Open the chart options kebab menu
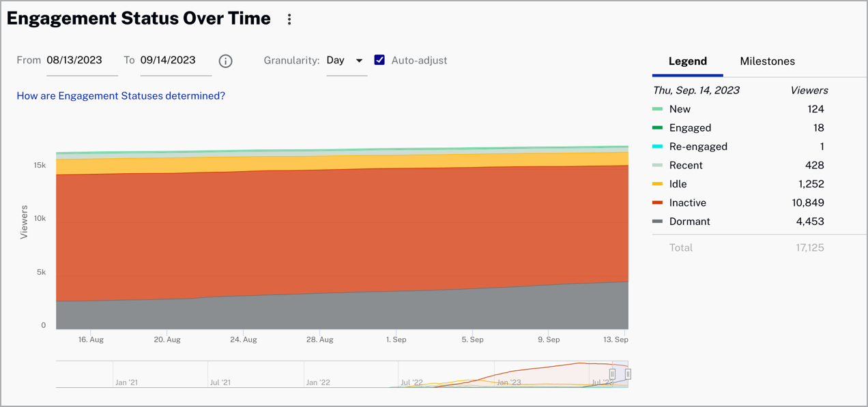868x407 pixels. pyautogui.click(x=289, y=18)
